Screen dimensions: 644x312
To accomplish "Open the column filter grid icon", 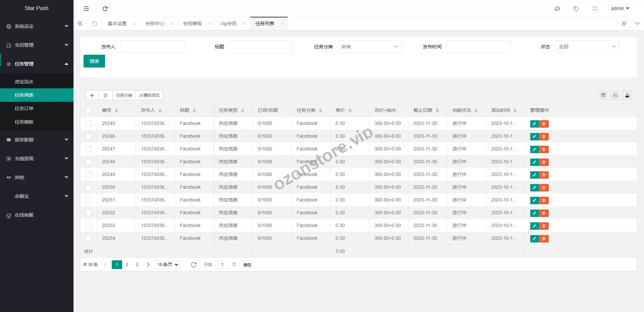I will pyautogui.click(x=603, y=95).
